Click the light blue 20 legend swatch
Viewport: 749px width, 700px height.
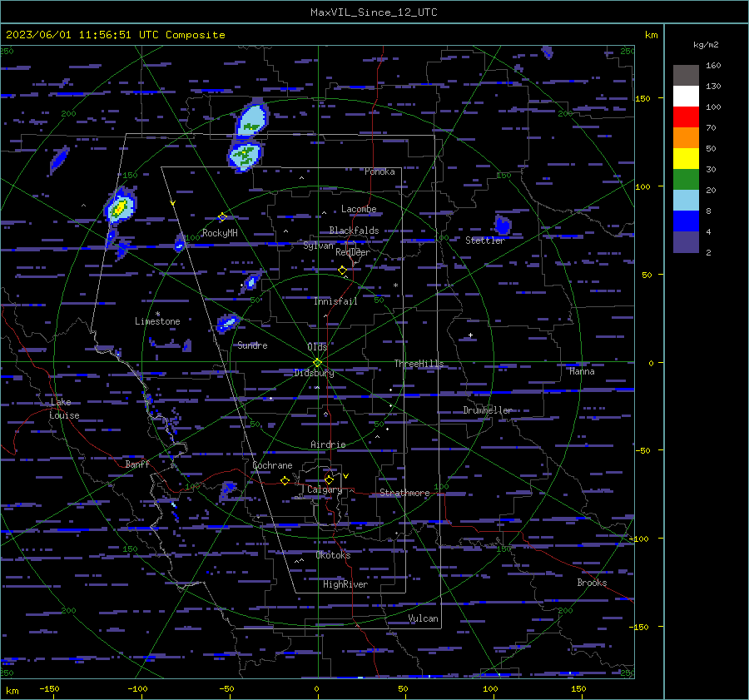tap(686, 201)
